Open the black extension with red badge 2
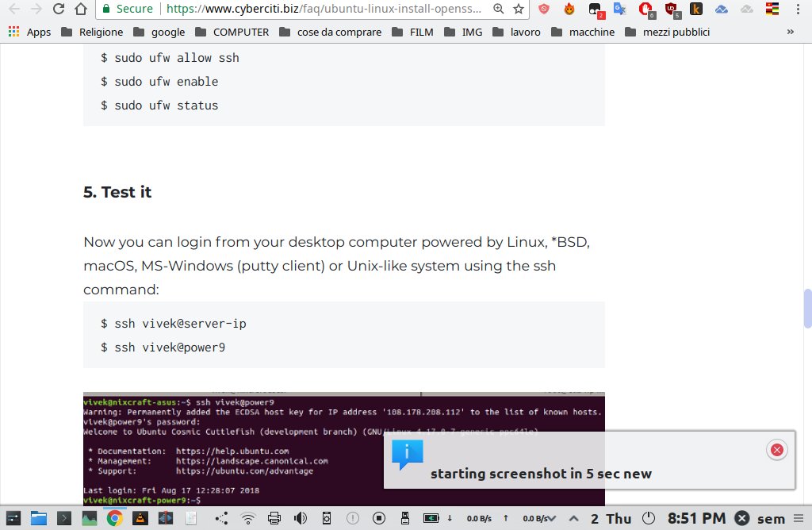Image resolution: width=812 pixels, height=530 pixels. coord(596,10)
